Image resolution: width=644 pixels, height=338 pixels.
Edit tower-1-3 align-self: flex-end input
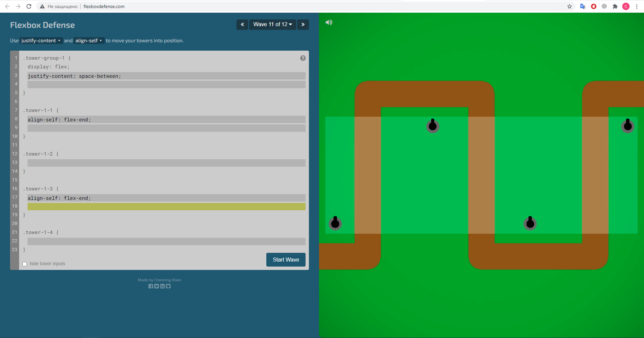coord(166,198)
